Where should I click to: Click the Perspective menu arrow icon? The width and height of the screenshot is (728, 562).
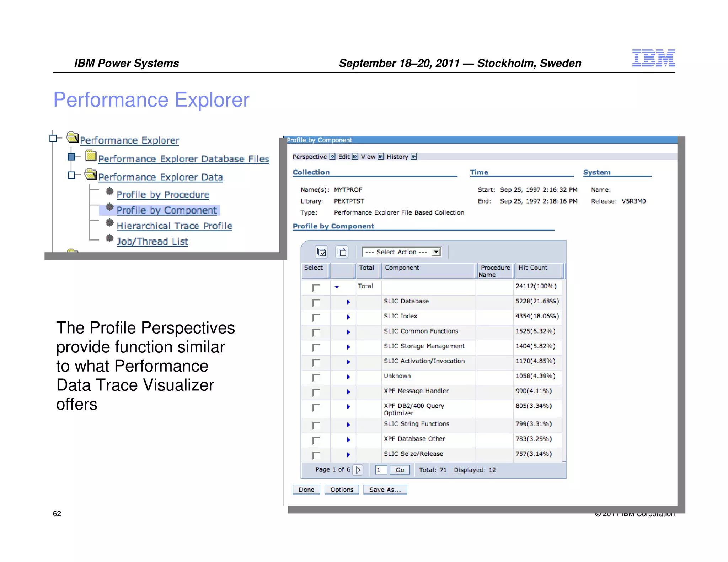pyautogui.click(x=332, y=157)
